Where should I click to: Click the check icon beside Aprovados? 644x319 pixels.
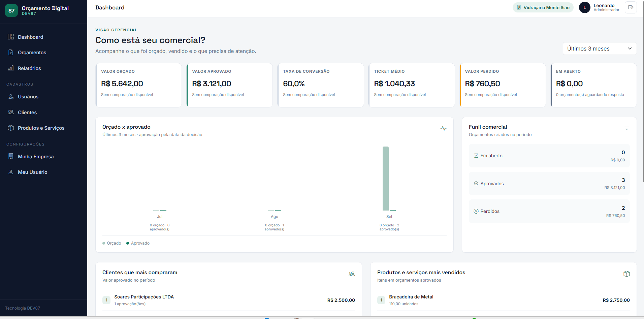coord(476,183)
